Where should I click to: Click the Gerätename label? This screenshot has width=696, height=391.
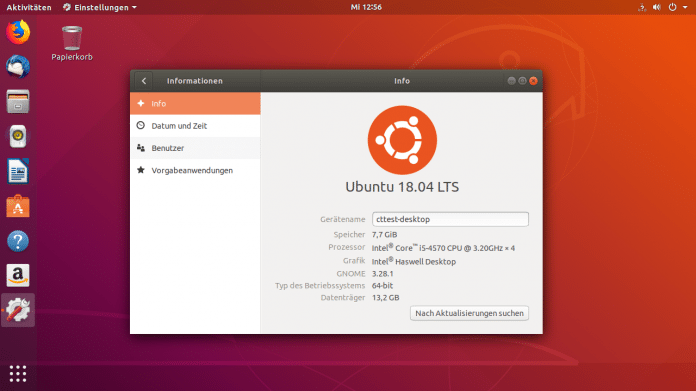(x=343, y=219)
